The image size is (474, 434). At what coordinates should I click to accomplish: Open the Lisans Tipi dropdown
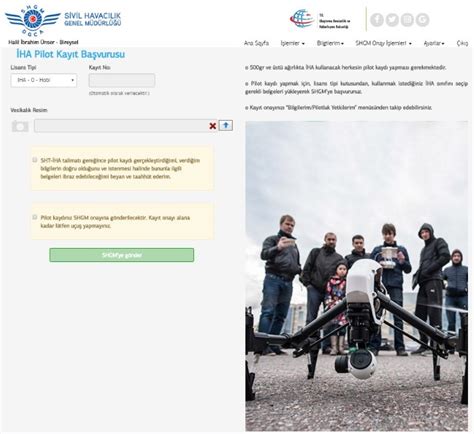(44, 80)
